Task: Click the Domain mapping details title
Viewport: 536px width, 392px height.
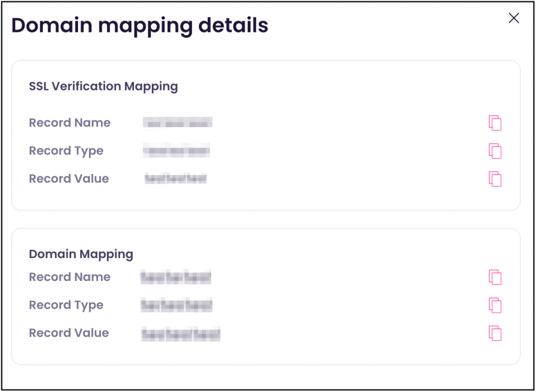Action: point(139,25)
